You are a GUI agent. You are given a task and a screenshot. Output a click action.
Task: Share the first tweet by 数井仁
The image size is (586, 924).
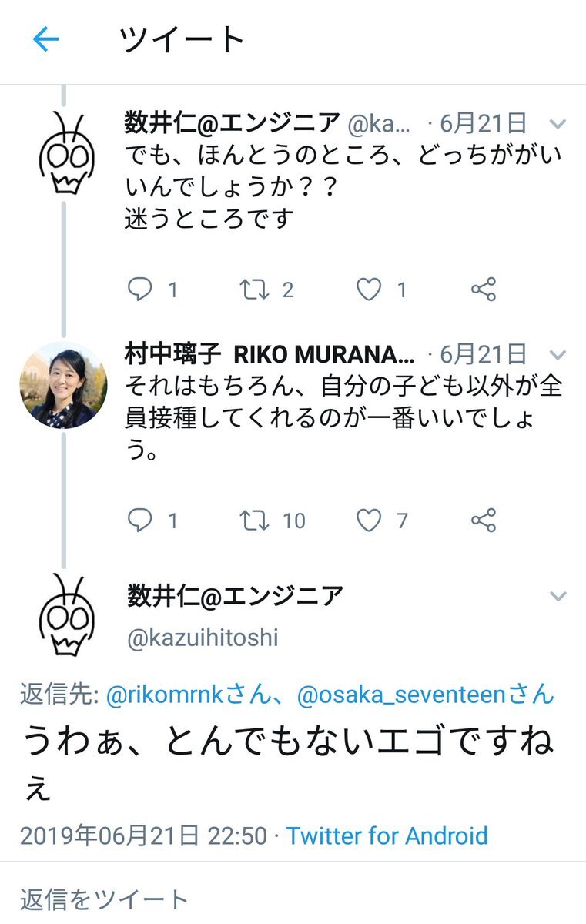click(483, 289)
